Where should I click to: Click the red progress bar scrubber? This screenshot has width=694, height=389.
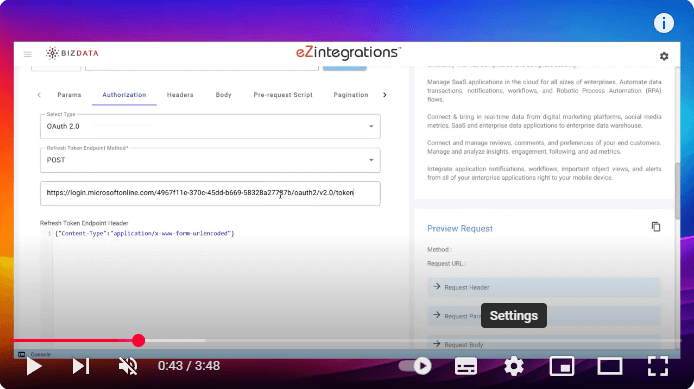[139, 340]
